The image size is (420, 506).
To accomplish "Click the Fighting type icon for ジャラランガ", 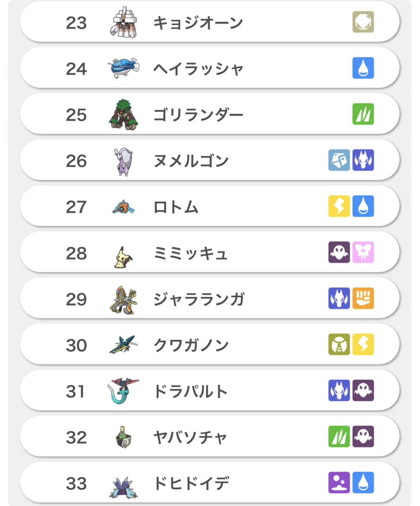I will (x=363, y=298).
